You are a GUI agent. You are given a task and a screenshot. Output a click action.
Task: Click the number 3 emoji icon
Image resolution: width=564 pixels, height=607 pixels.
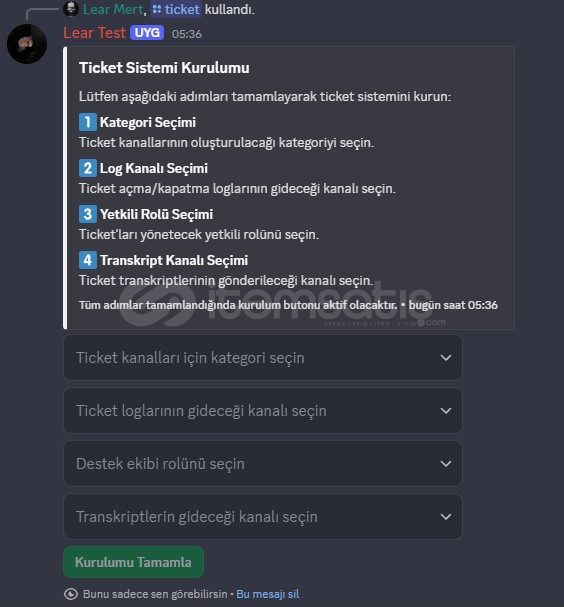pyautogui.click(x=88, y=214)
